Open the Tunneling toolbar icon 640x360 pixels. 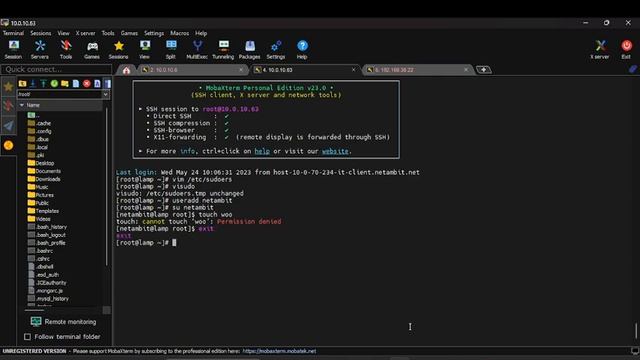click(x=223, y=49)
